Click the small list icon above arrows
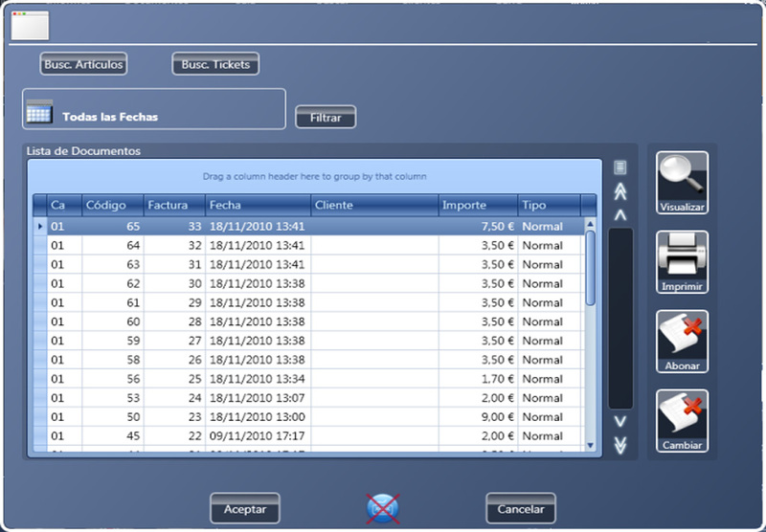766x532 pixels. (620, 167)
